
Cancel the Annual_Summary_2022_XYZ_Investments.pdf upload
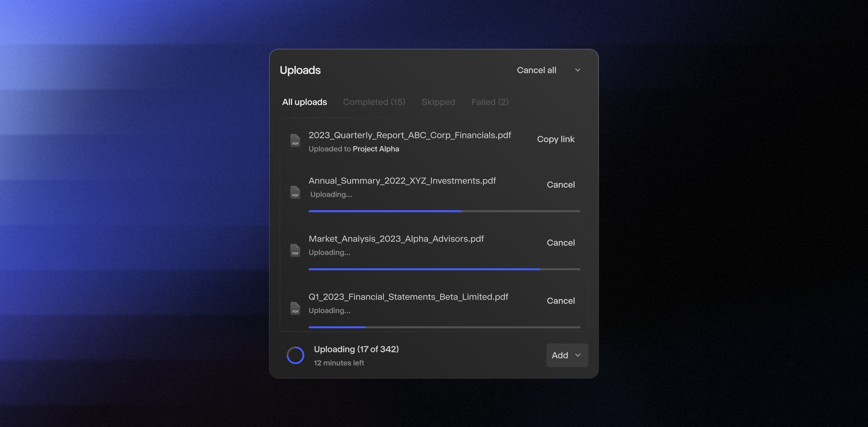(561, 185)
